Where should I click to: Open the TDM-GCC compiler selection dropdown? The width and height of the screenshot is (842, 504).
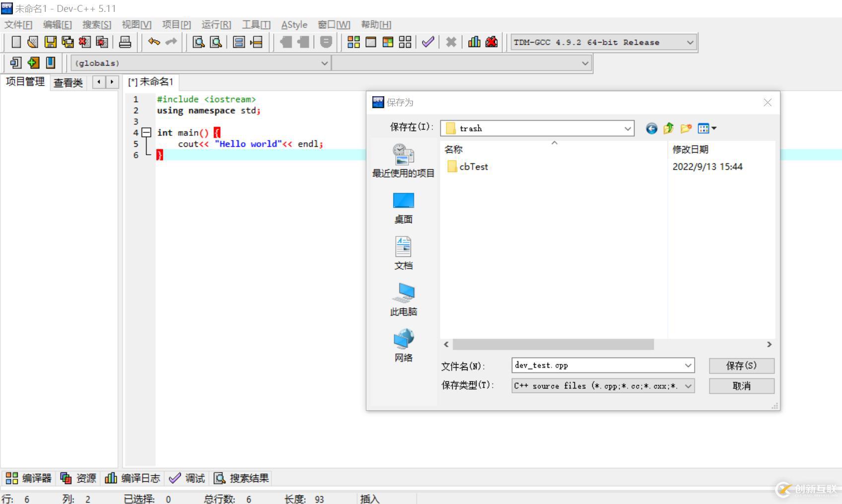tap(690, 42)
